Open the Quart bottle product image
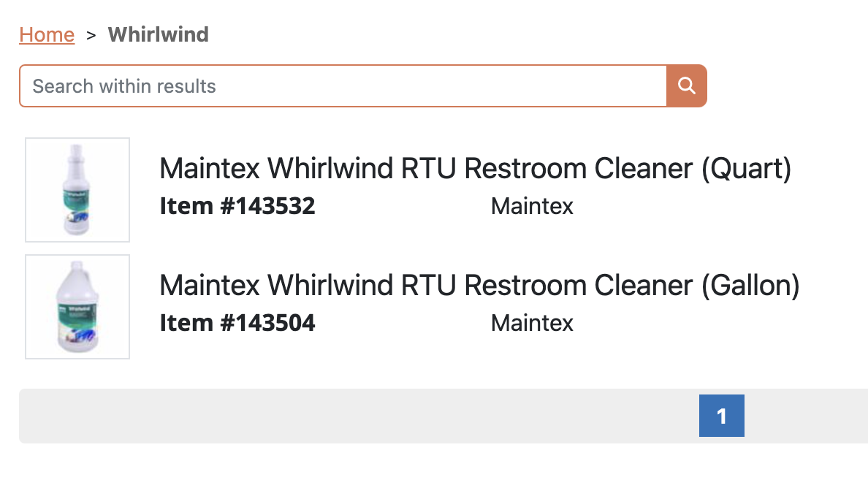Screen dimensions: 868x488 [x=77, y=190]
